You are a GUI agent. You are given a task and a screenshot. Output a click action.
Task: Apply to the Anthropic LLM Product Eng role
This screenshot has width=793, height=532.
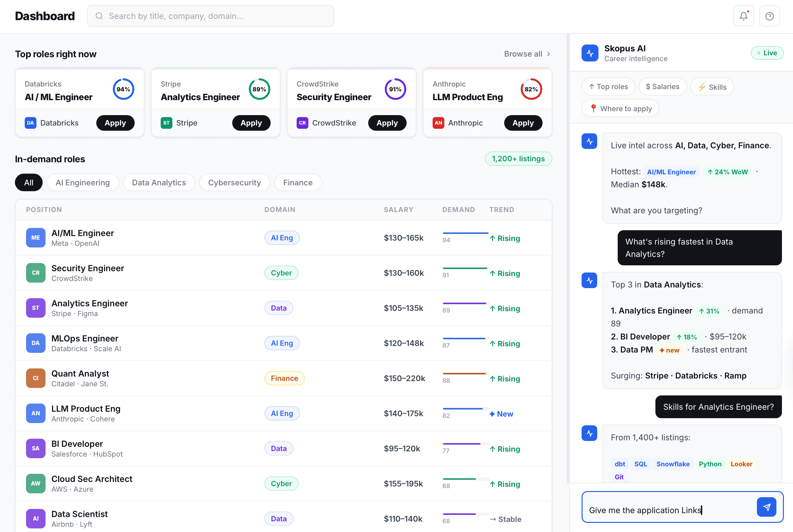point(523,123)
